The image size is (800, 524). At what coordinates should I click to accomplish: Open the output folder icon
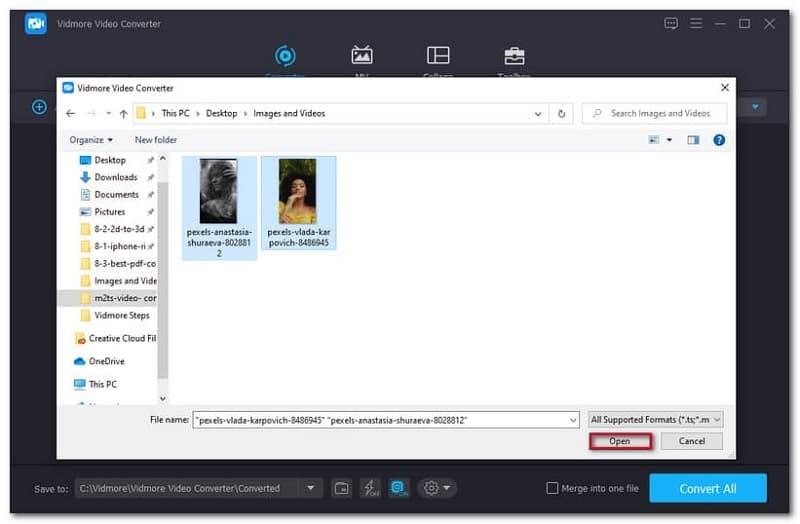click(x=342, y=488)
